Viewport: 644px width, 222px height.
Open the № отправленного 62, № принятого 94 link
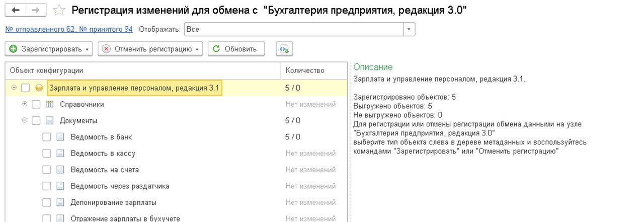point(69,29)
